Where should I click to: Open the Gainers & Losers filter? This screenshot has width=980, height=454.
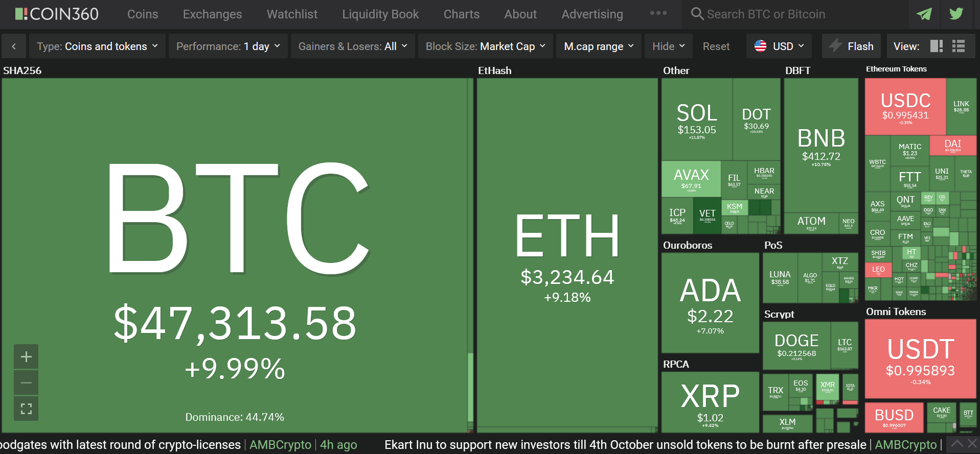[x=353, y=46]
